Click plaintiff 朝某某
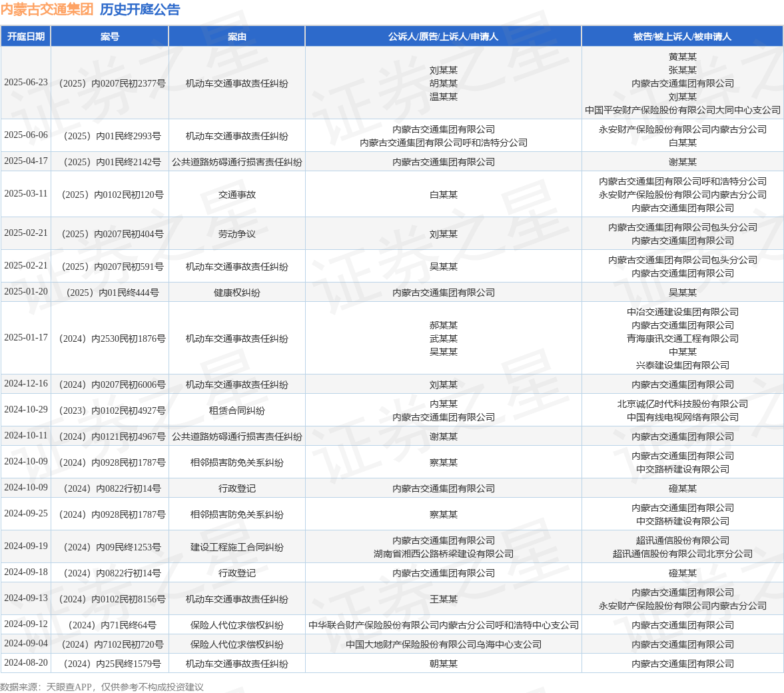This screenshot has width=784, height=693. click(444, 664)
